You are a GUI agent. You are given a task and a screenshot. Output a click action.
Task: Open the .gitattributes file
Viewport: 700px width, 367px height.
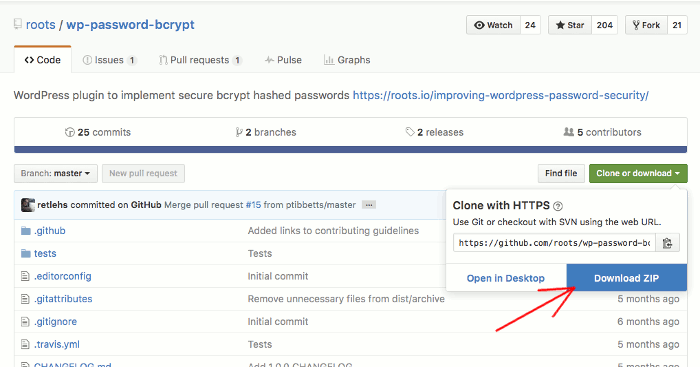pos(63,299)
